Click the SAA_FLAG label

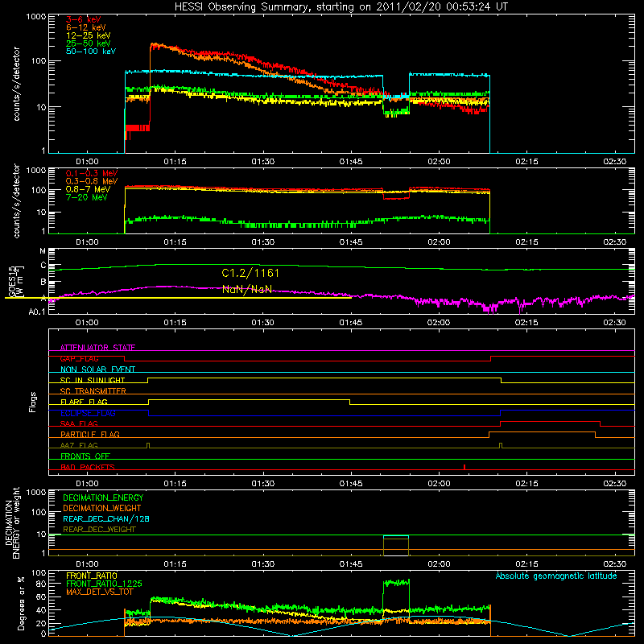[x=79, y=423]
